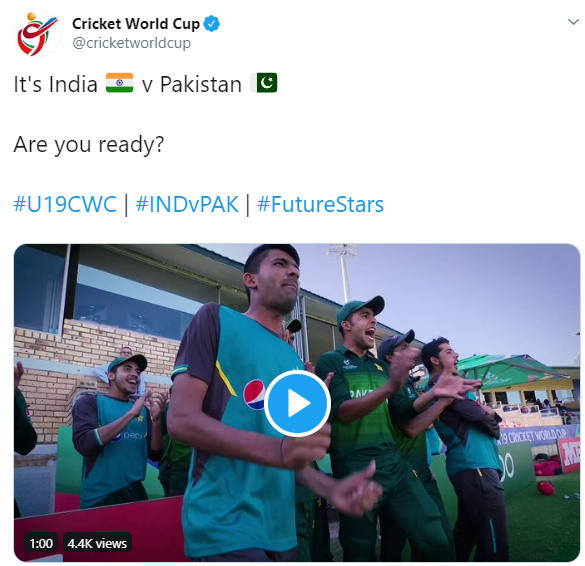Click the clapping player by the brick wall
Screen dimensions: 585x566
(x=118, y=429)
